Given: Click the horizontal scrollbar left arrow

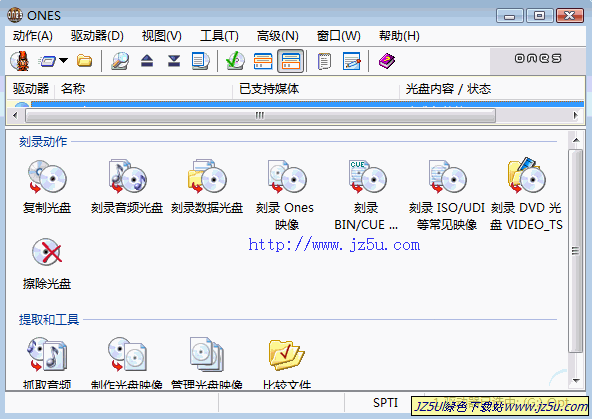Looking at the screenshot, I should click(x=15, y=115).
